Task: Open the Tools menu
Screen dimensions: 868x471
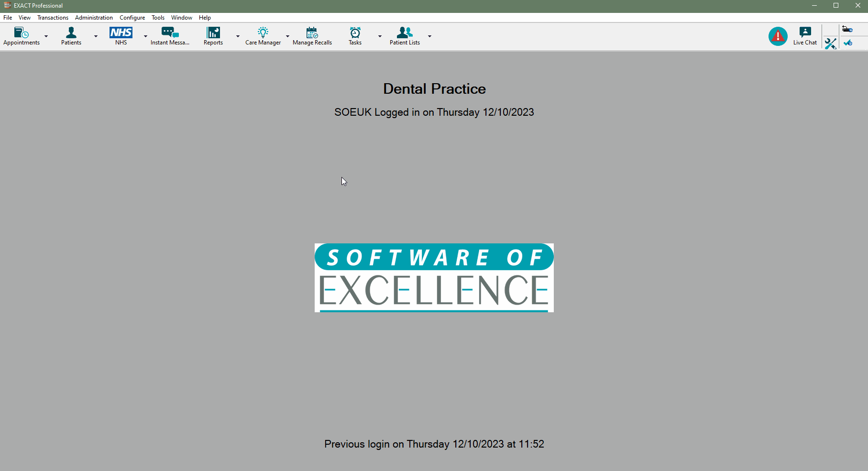Action: click(x=158, y=18)
